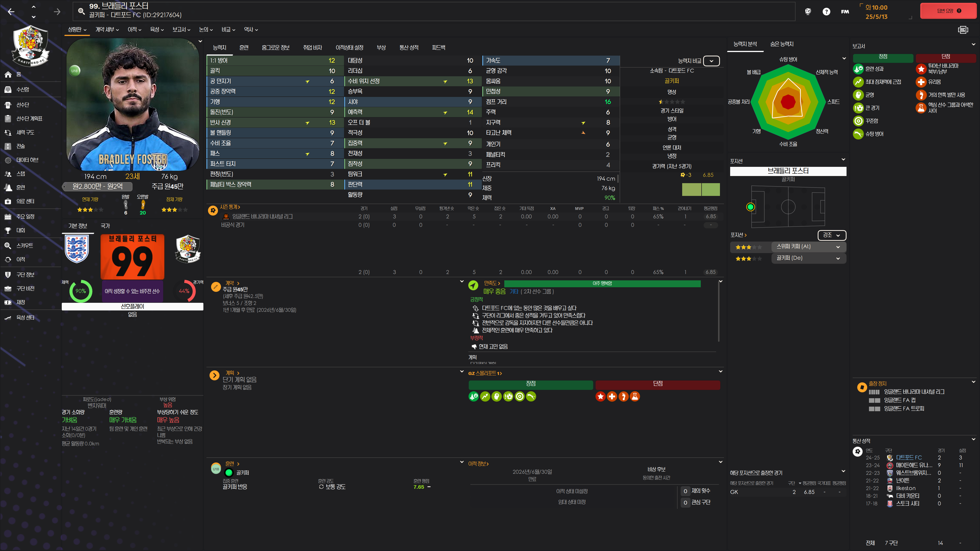Viewport: 980px width, 551px height.
Task: Open 주요 일정 schedule in sidebar
Action: point(25,216)
